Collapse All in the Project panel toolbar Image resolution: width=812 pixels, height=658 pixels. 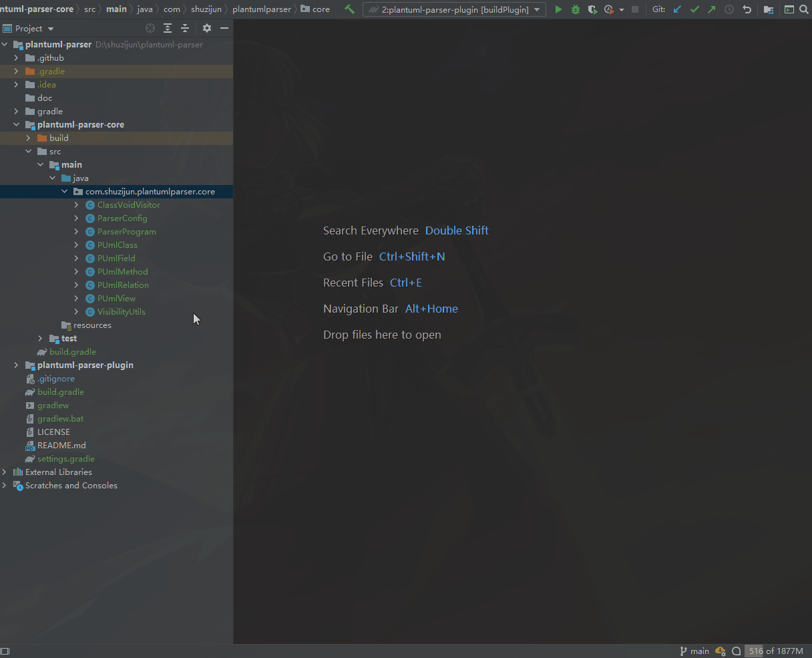point(185,28)
